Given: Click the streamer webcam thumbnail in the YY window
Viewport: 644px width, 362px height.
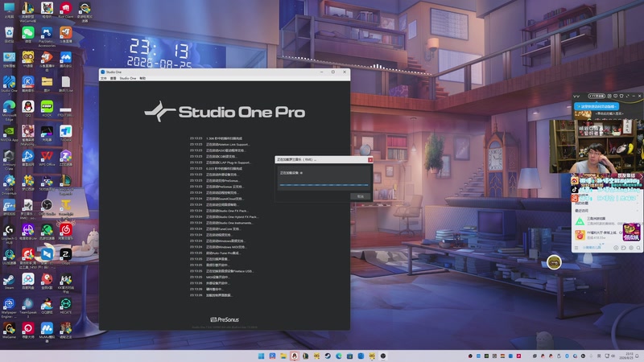Looking at the screenshot, I should click(x=596, y=146).
